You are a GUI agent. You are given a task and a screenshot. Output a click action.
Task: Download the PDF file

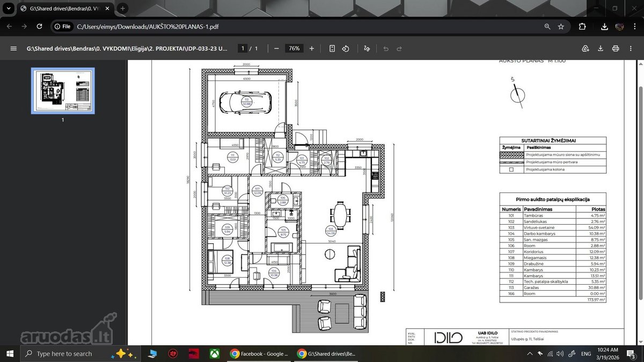[601, 48]
